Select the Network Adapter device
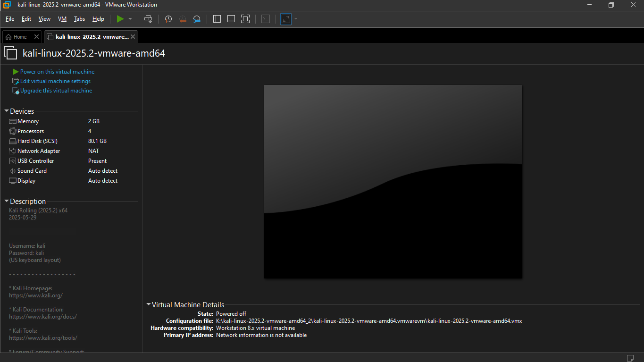Viewport: 644px width, 362px height. coord(39,151)
